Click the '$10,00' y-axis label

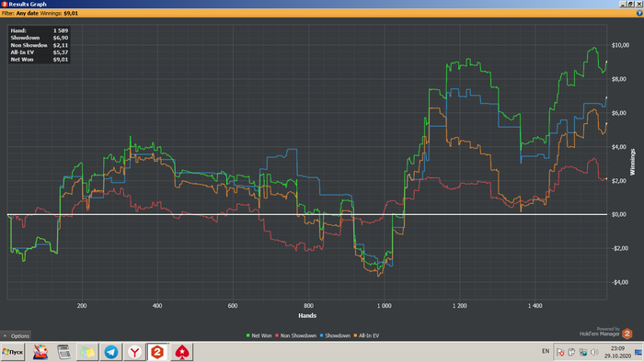point(620,45)
